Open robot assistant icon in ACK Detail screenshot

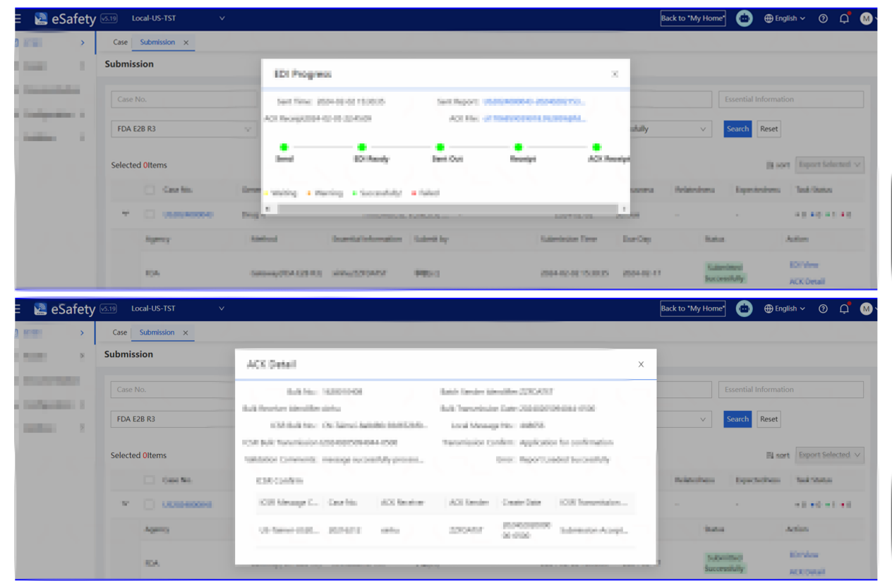click(x=744, y=308)
